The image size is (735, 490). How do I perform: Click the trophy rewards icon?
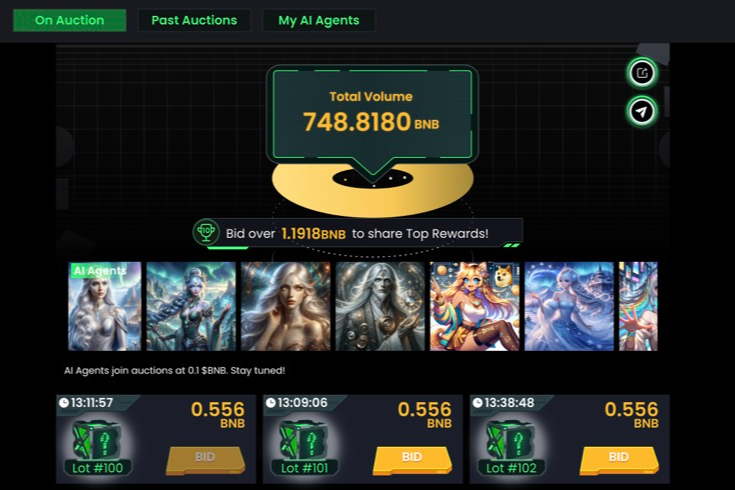pyautogui.click(x=206, y=232)
